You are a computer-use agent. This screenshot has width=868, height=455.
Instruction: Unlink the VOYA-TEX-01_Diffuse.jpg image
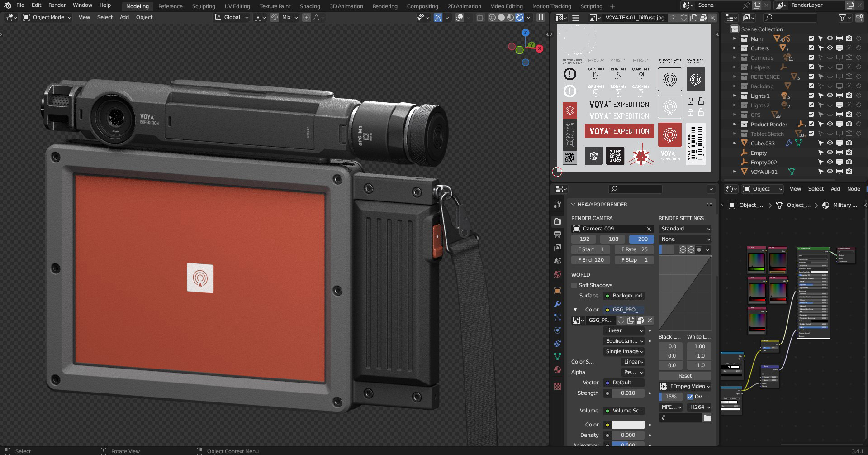click(713, 18)
